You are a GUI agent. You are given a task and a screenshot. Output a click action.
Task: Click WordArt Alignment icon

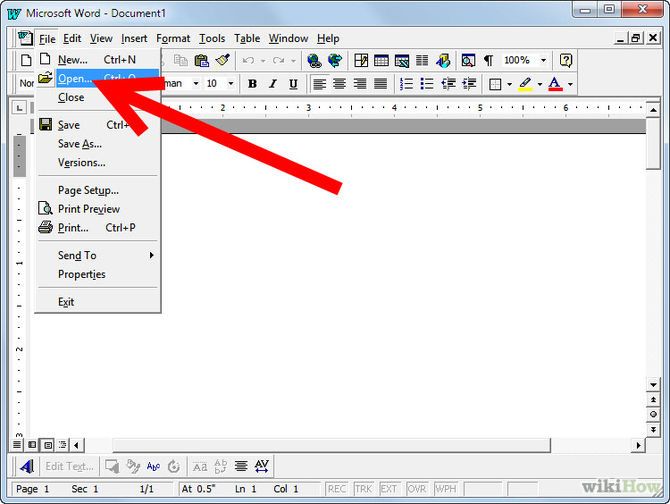point(241,466)
